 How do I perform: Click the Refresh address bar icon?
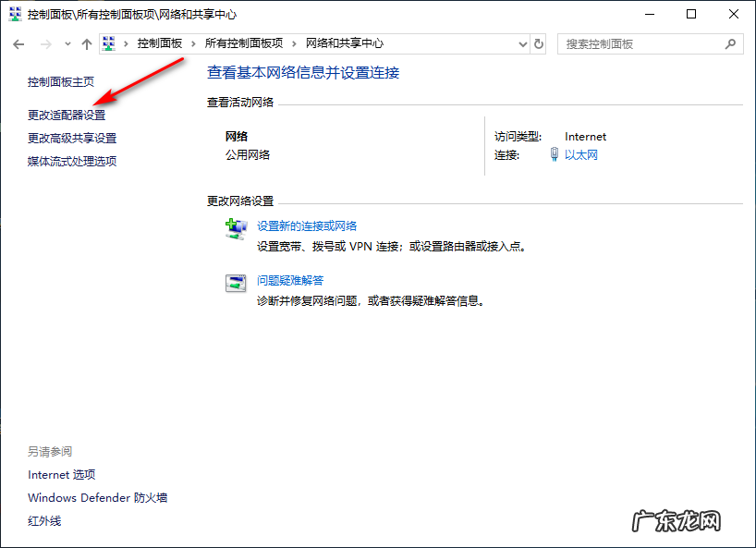(x=539, y=43)
